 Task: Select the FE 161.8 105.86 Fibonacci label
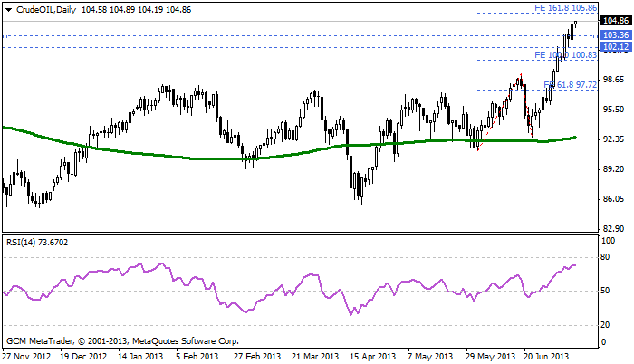coord(566,7)
